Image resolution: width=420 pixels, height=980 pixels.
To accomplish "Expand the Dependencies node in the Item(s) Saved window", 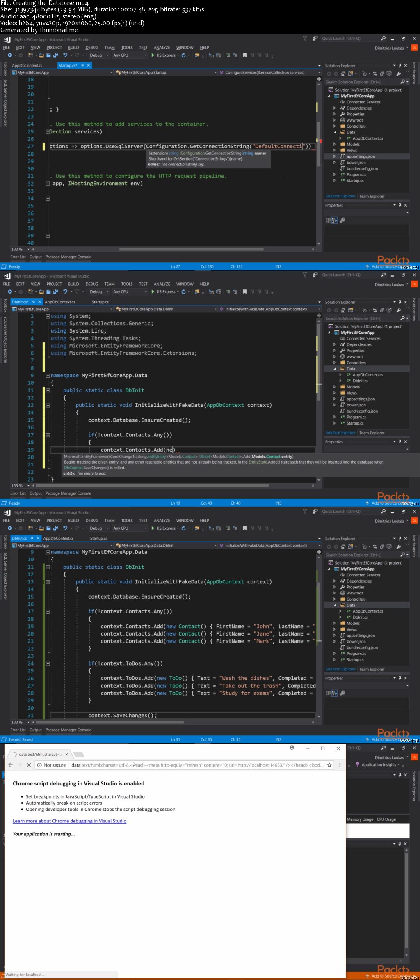I will pyautogui.click(x=335, y=581).
